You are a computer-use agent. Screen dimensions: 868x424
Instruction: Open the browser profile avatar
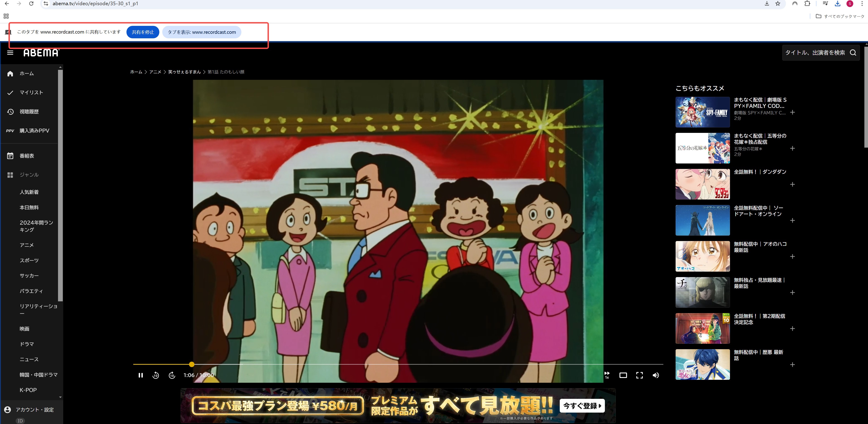tap(850, 4)
